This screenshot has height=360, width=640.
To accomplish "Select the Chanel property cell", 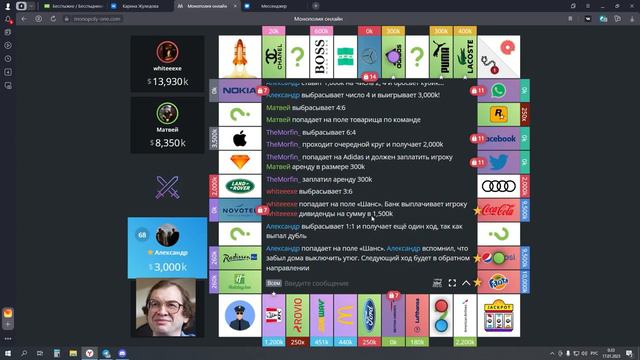I will [273, 56].
